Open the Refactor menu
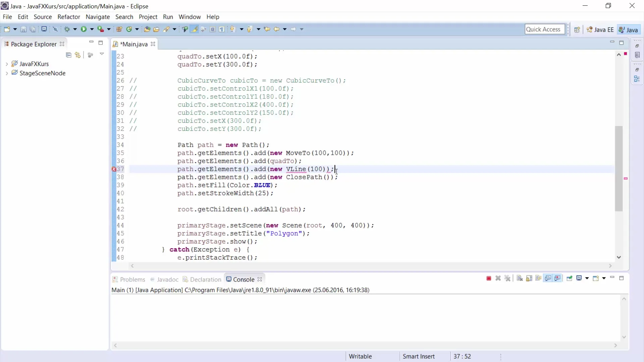 click(69, 17)
